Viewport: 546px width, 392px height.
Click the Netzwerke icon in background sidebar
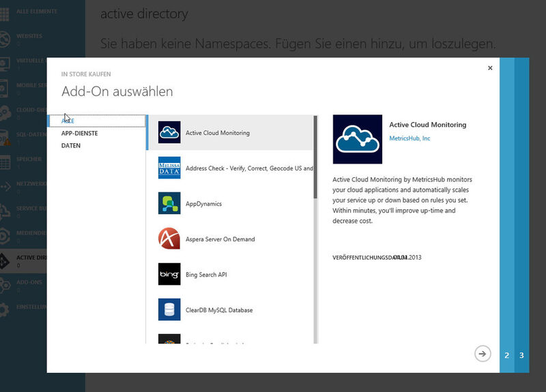pyautogui.click(x=5, y=187)
